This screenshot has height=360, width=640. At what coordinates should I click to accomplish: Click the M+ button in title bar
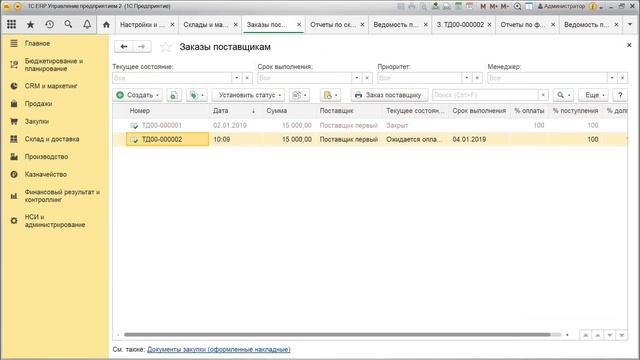tap(493, 6)
